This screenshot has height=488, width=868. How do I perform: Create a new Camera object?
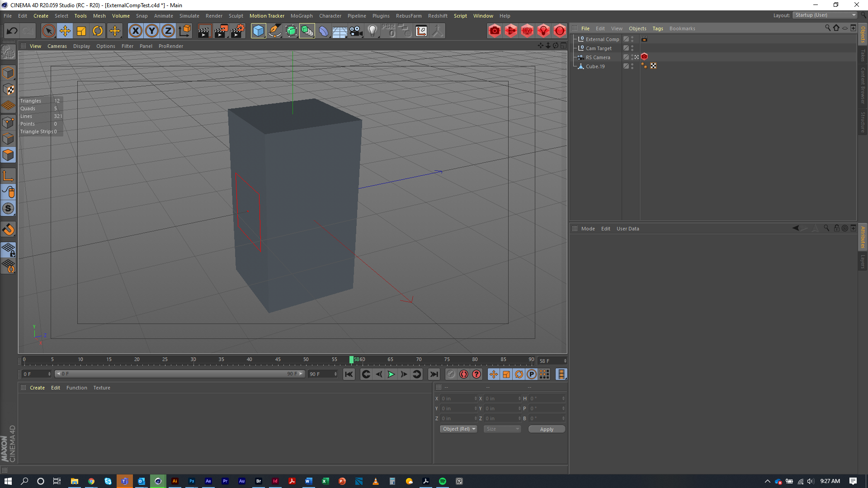(356, 31)
